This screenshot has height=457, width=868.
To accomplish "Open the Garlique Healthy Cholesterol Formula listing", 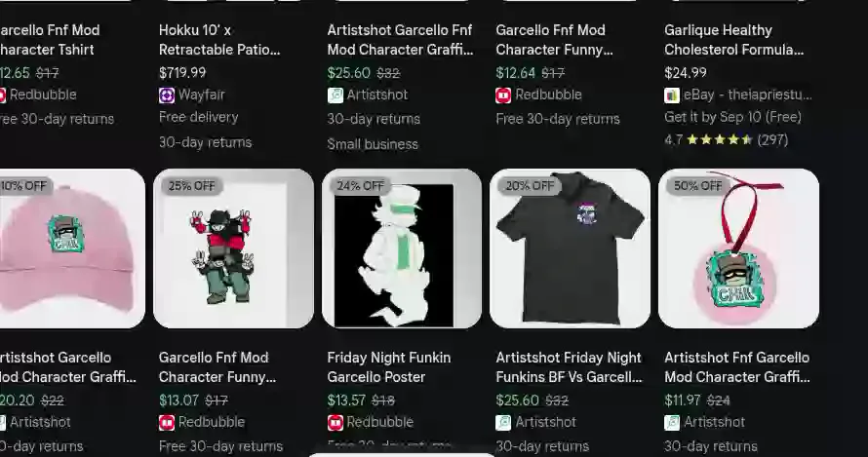I will [734, 40].
